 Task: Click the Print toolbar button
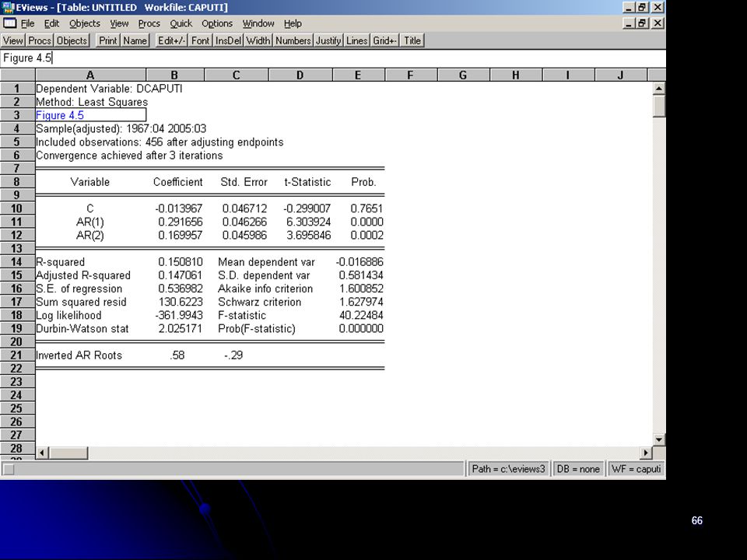point(107,40)
